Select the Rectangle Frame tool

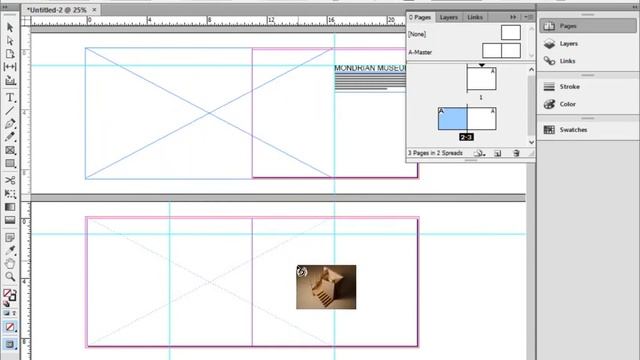[x=10, y=150]
